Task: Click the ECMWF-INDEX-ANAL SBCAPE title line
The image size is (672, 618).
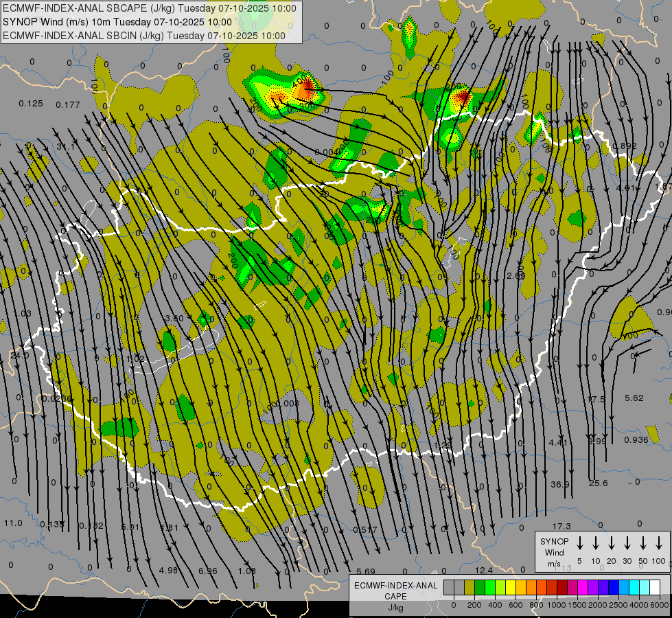Action: point(150,8)
